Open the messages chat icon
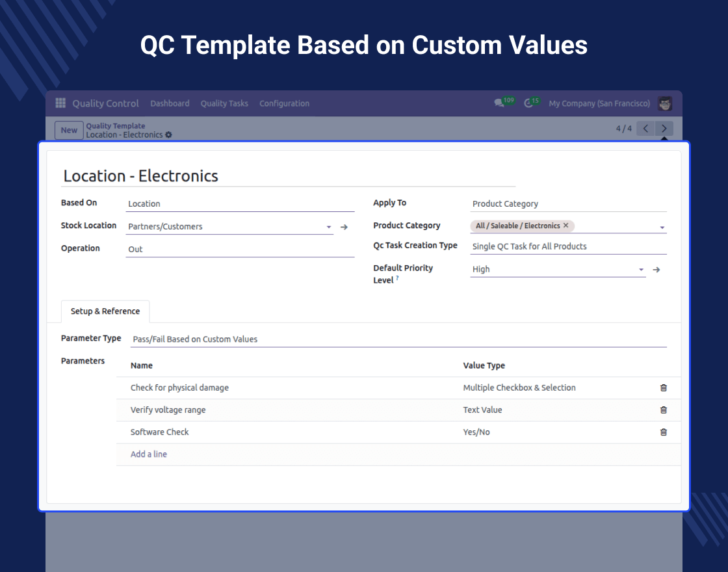 (x=499, y=103)
